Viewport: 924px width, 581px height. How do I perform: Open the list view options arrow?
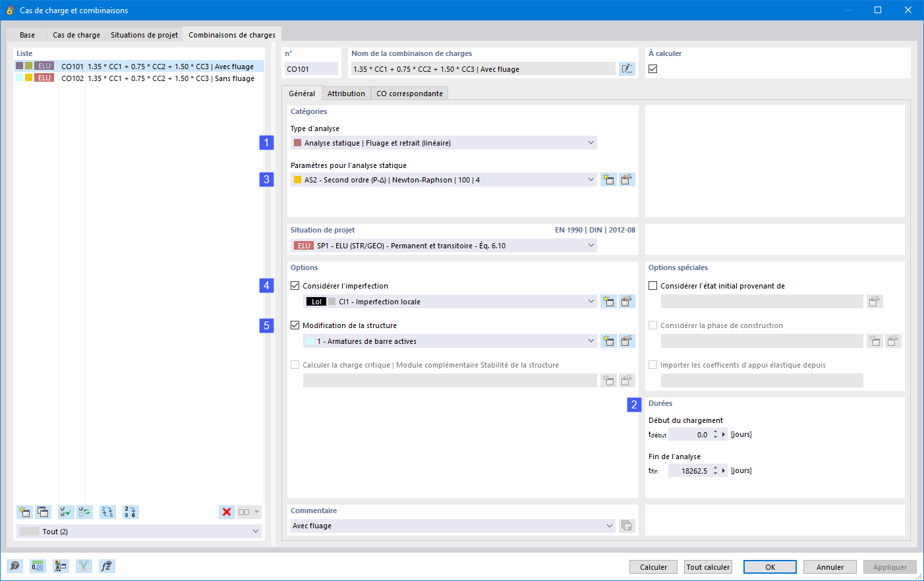[x=256, y=512]
